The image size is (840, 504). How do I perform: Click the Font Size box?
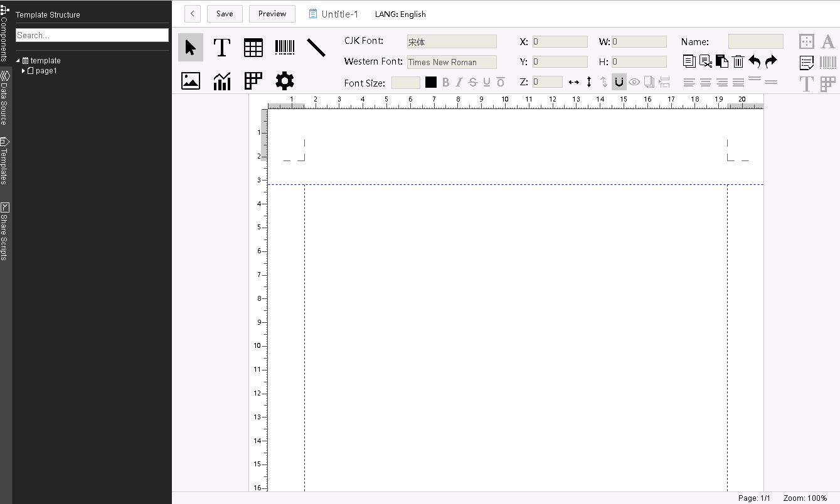(406, 83)
